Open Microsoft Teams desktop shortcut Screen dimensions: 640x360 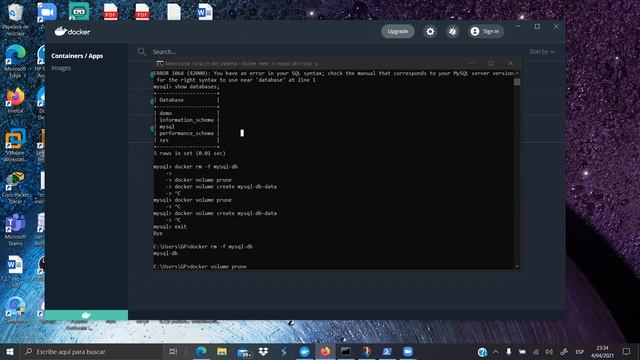[x=15, y=229]
